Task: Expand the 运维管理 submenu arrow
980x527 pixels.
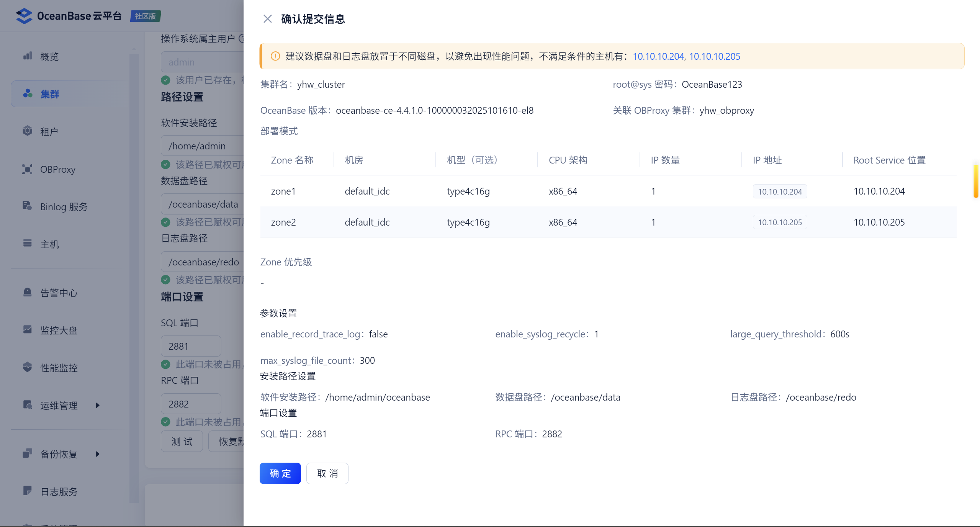Action: point(98,405)
